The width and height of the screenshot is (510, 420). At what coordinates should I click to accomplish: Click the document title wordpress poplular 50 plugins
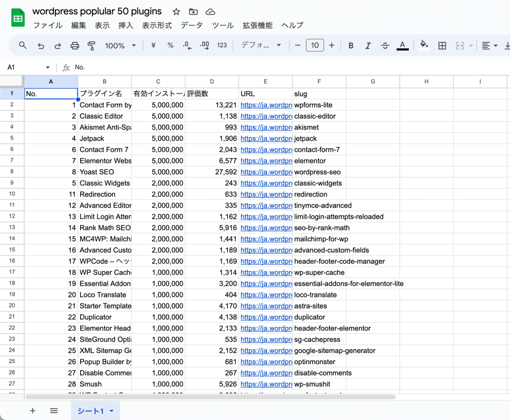pos(97,11)
